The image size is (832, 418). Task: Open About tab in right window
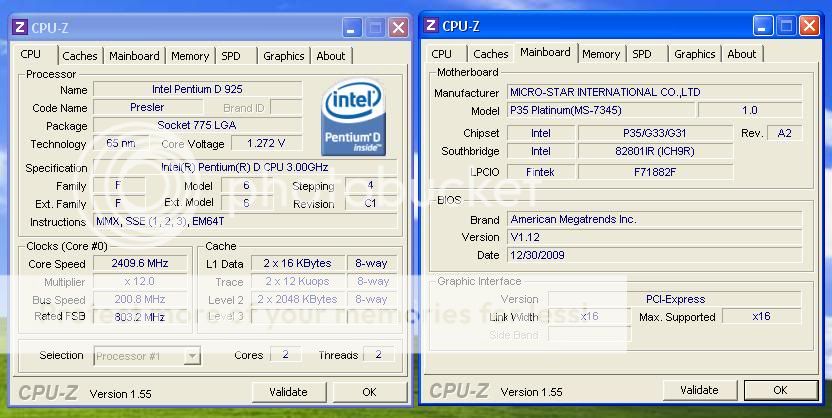tap(742, 54)
